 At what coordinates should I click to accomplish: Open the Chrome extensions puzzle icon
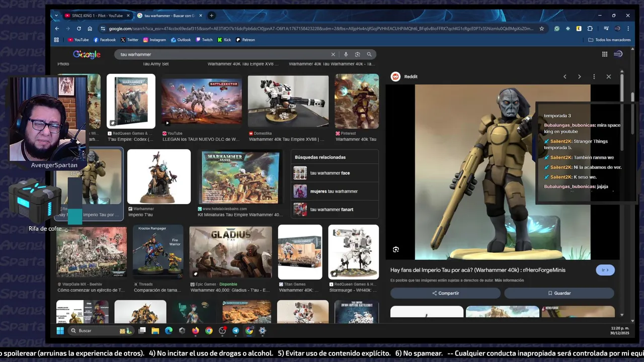click(590, 29)
